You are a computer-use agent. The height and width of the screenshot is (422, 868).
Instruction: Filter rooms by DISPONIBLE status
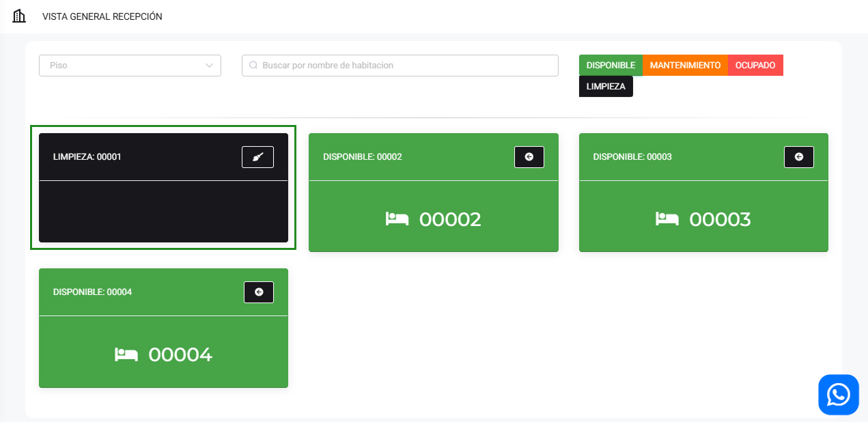(611, 66)
